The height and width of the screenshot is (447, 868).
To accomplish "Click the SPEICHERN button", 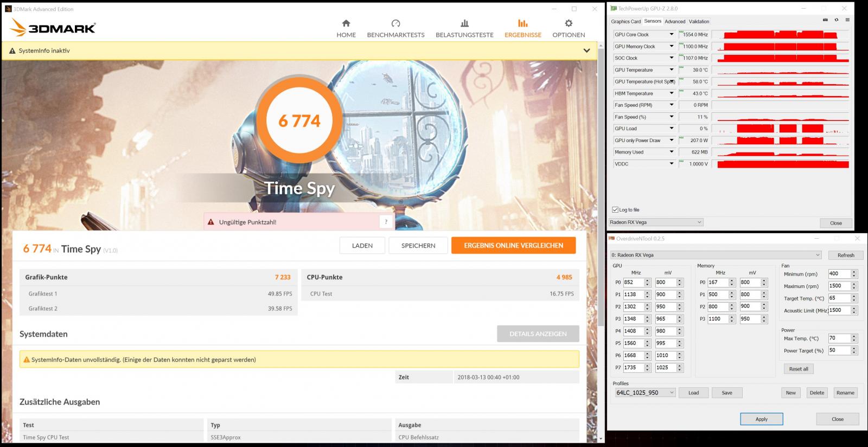I will click(418, 245).
